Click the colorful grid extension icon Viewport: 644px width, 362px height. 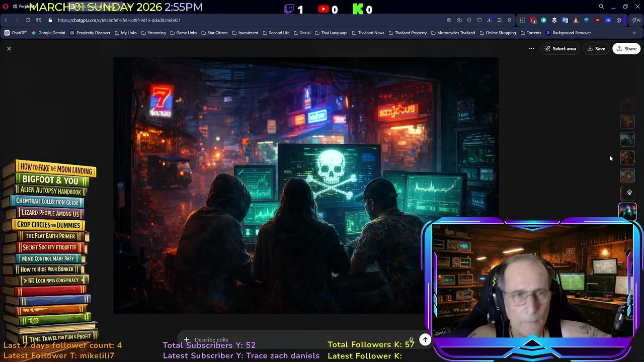pos(522,20)
